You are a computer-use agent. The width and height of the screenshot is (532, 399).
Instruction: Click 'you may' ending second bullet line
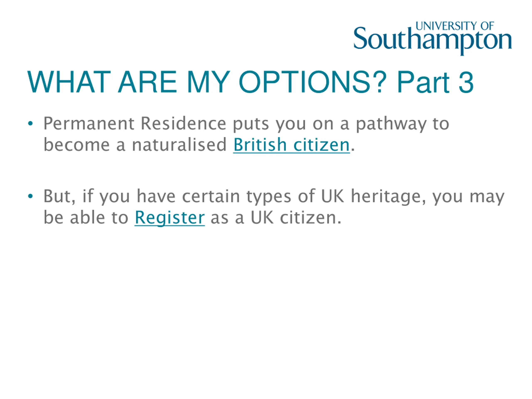468,197
